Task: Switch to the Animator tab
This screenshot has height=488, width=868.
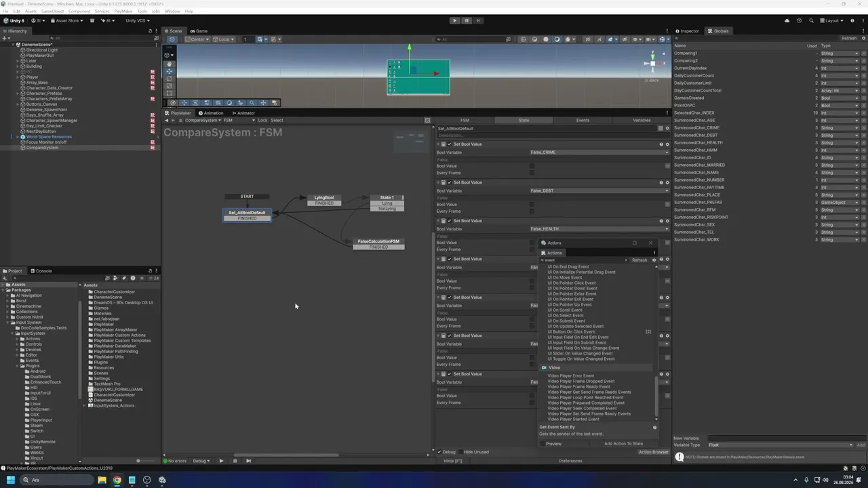Action: pyautogui.click(x=243, y=113)
